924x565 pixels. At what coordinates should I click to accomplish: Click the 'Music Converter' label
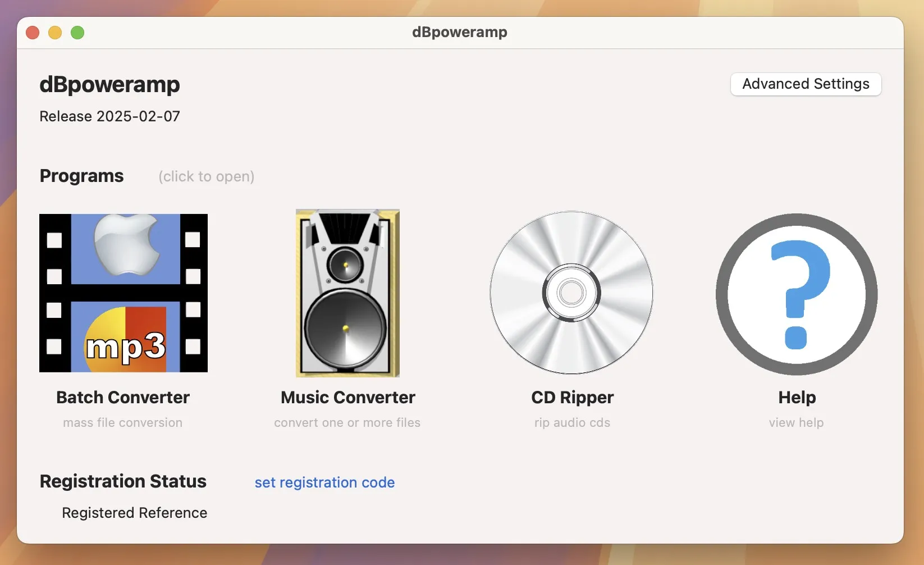[348, 397]
